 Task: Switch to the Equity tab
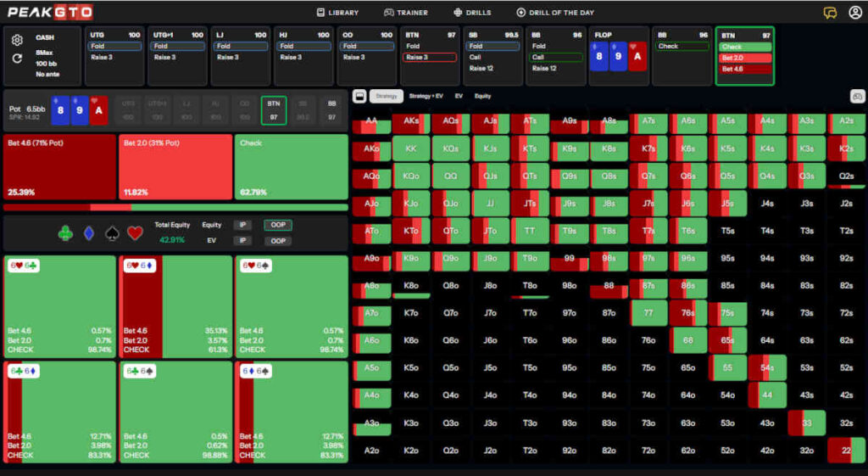coord(482,97)
